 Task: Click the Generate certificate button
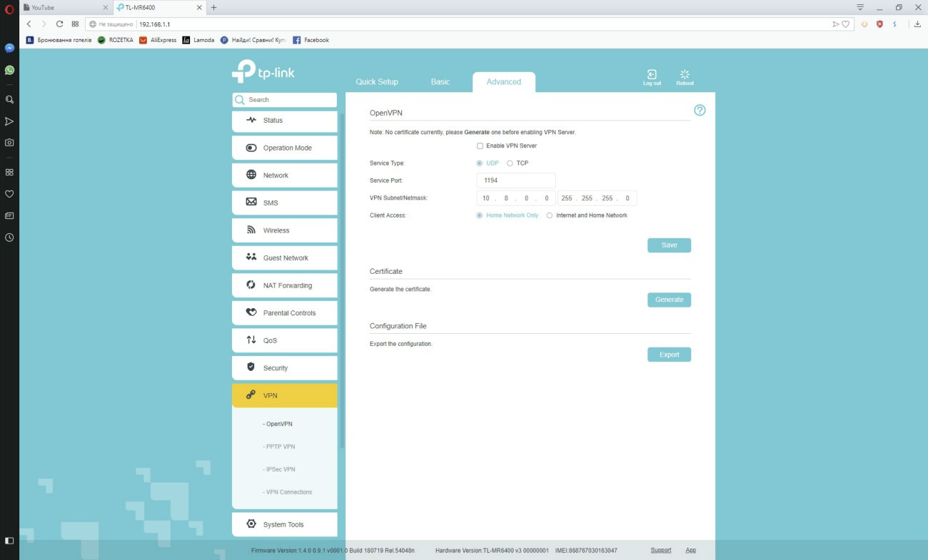point(669,300)
